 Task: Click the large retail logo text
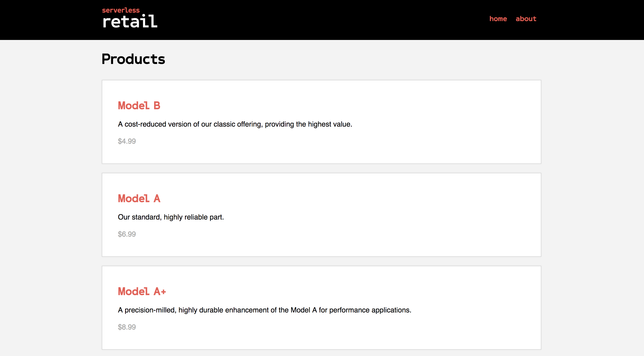pos(130,22)
